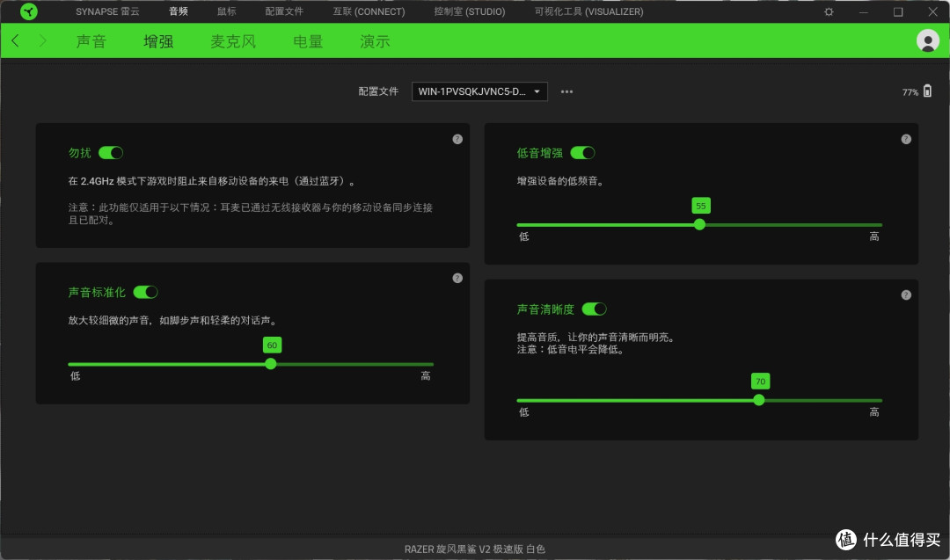Select the 声音 sub-tab
Viewport: 950px width, 560px height.
click(x=91, y=41)
